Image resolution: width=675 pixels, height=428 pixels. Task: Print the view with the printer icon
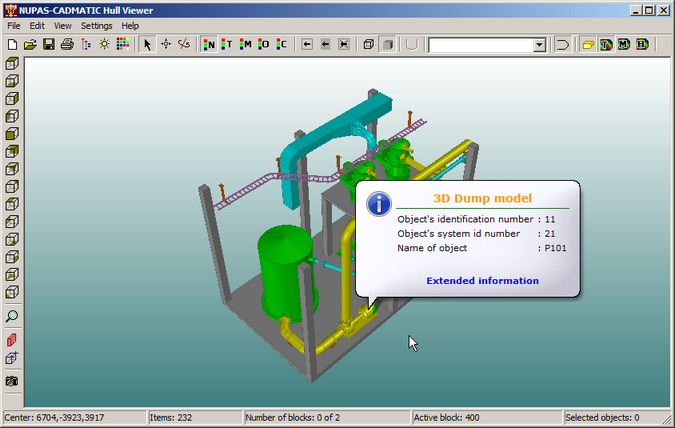(x=67, y=44)
